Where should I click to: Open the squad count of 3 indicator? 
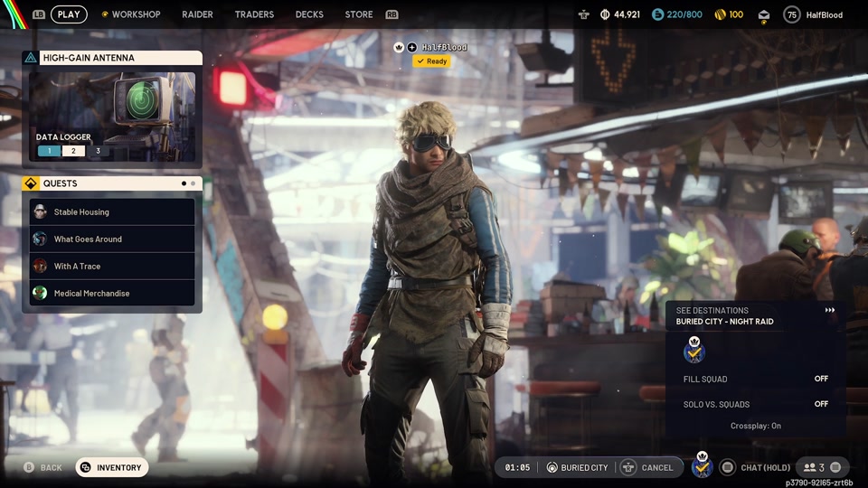[814, 467]
